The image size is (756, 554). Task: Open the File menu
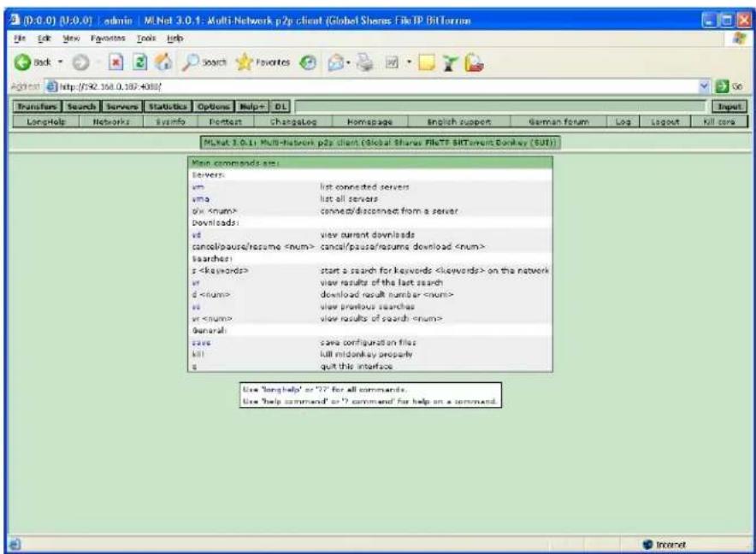[x=20, y=38]
